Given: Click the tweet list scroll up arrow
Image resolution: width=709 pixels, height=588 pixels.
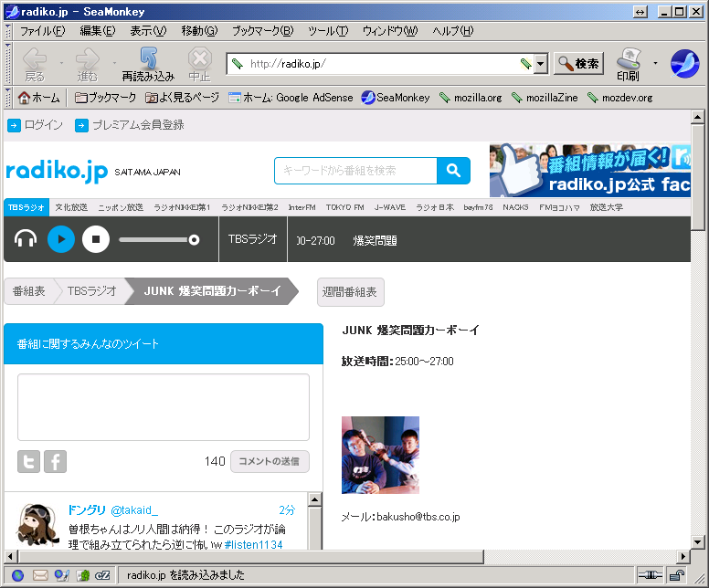Looking at the screenshot, I should tap(314, 499).
